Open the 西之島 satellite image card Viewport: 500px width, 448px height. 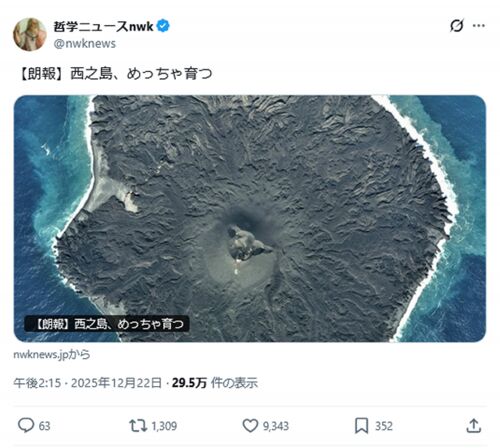click(250, 218)
